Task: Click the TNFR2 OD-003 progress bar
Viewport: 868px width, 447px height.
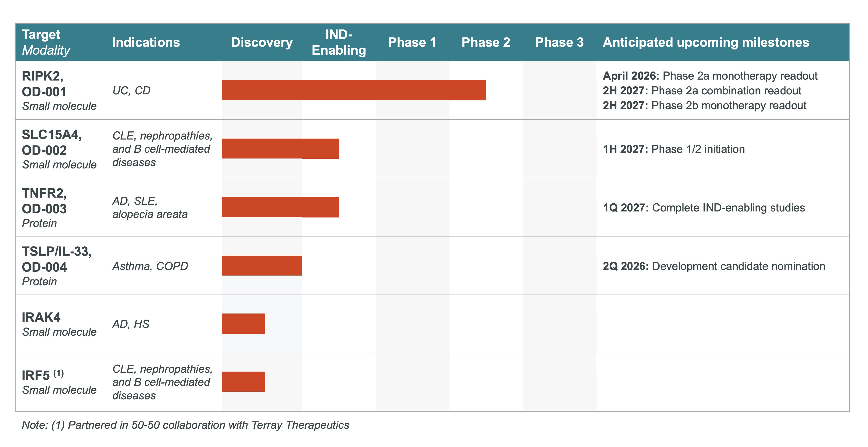Action: click(280, 207)
